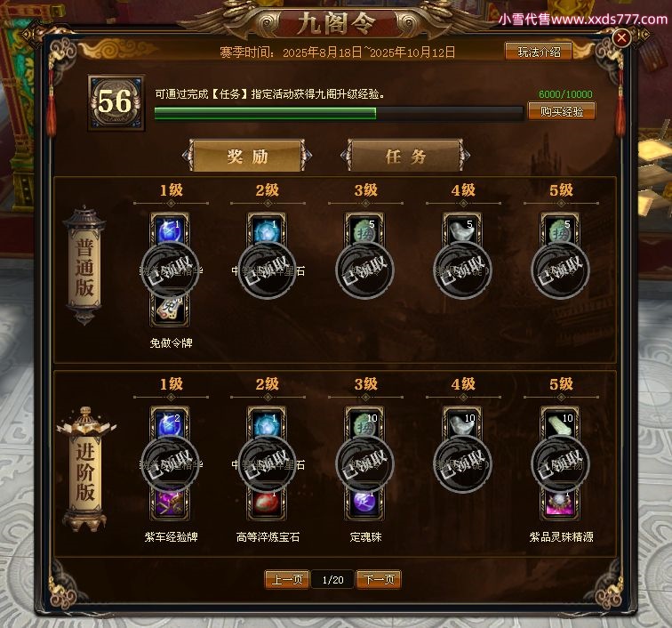Screen dimensions: 672x628
Task: Click the 紫品灵珠精源 reward icon
Action: 560,503
